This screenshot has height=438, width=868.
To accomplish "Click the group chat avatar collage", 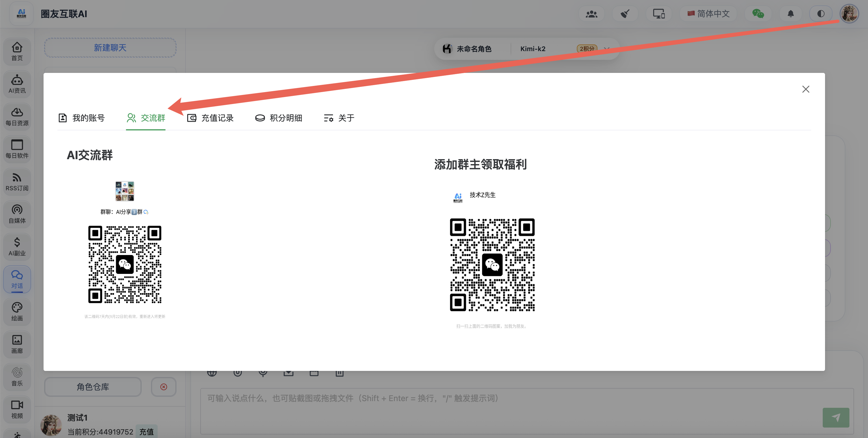I will pyautogui.click(x=125, y=191).
